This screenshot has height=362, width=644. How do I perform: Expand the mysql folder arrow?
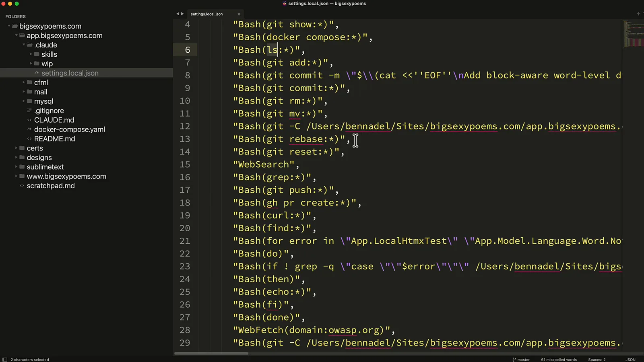pos(24,101)
